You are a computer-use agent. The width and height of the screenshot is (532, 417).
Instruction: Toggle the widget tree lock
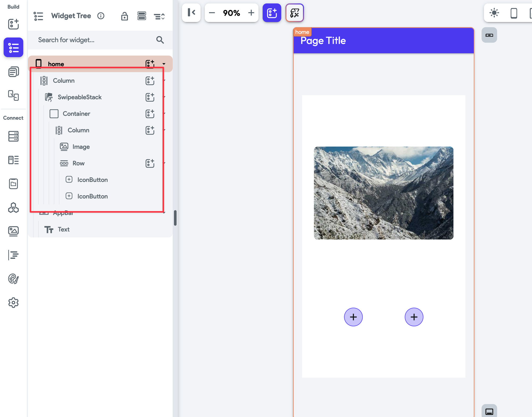124,16
